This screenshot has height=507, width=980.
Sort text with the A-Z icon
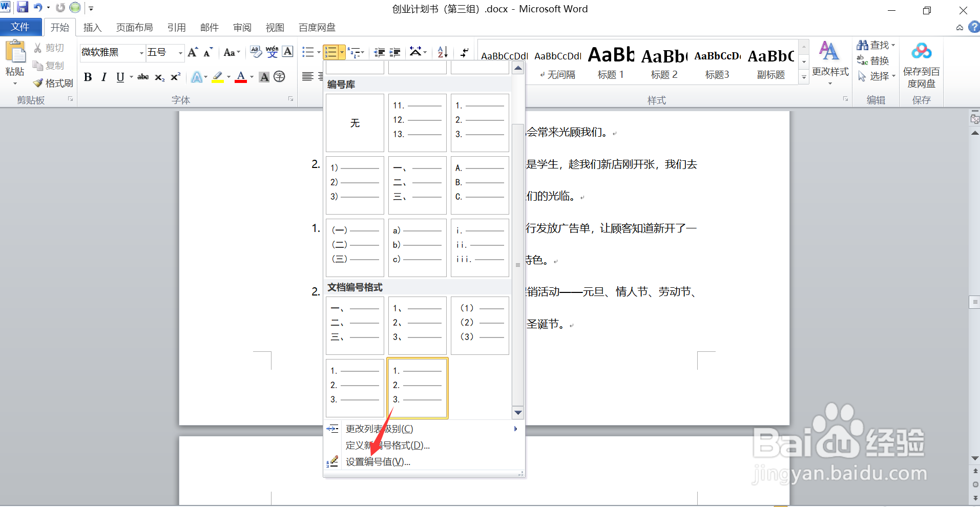click(x=443, y=52)
